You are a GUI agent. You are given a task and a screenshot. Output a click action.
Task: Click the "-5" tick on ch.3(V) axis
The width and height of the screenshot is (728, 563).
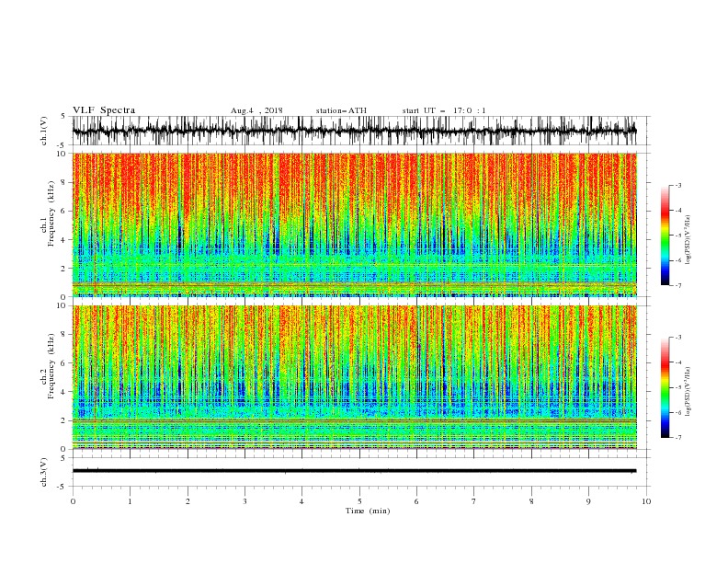coord(63,487)
